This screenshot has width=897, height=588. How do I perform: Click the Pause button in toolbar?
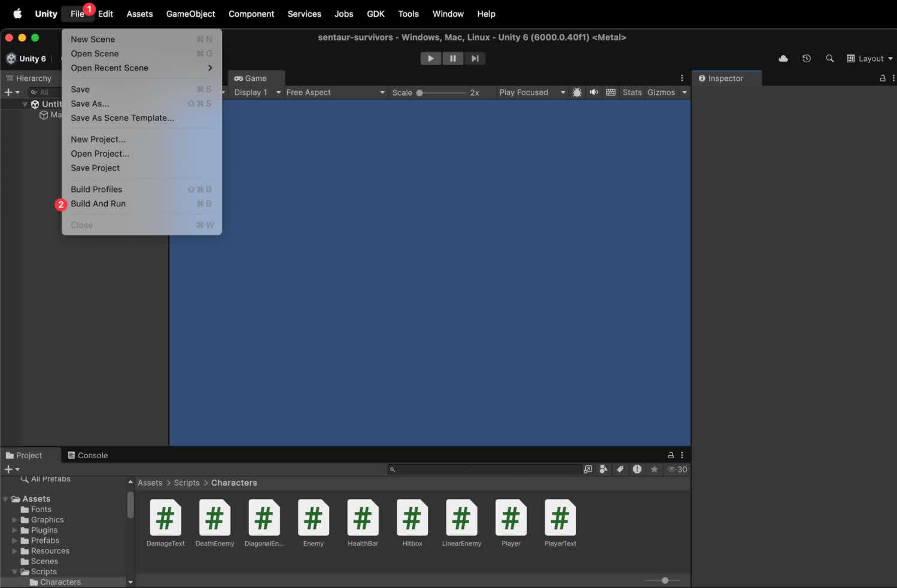[453, 59]
